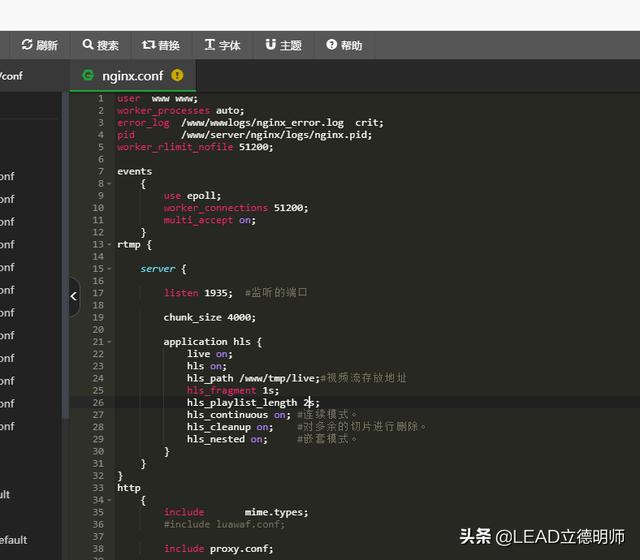This screenshot has height=560, width=640.
Task: Click the yellow unsaved warning badge
Action: click(177, 75)
